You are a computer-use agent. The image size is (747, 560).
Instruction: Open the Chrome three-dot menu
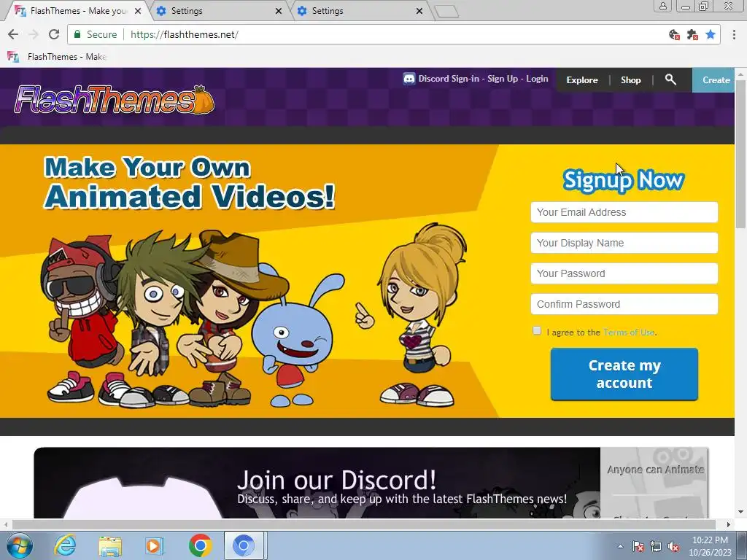click(734, 34)
